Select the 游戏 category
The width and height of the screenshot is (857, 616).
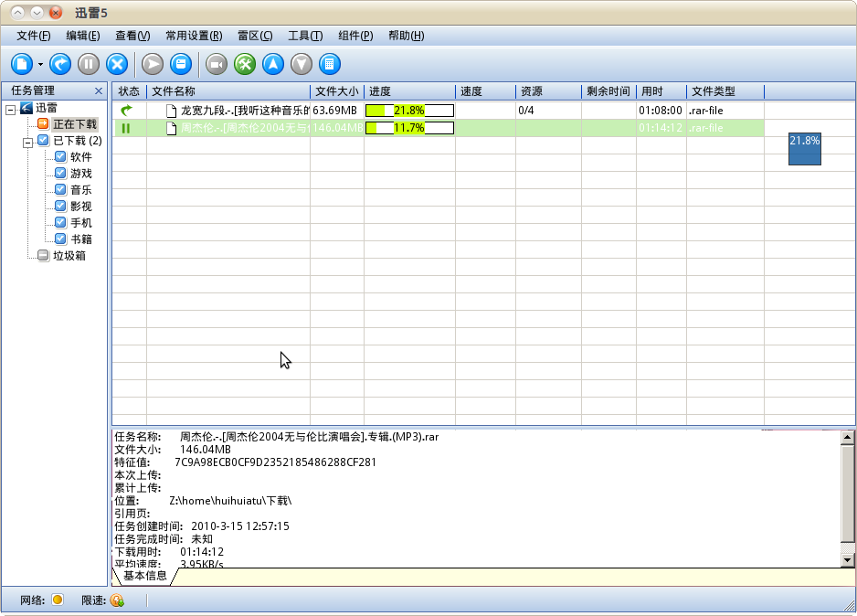click(x=81, y=174)
